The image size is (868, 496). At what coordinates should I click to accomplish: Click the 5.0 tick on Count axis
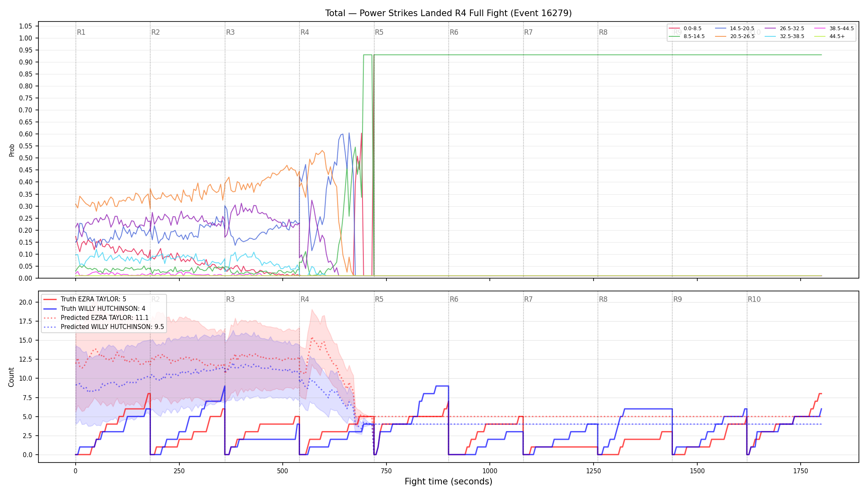(27, 417)
